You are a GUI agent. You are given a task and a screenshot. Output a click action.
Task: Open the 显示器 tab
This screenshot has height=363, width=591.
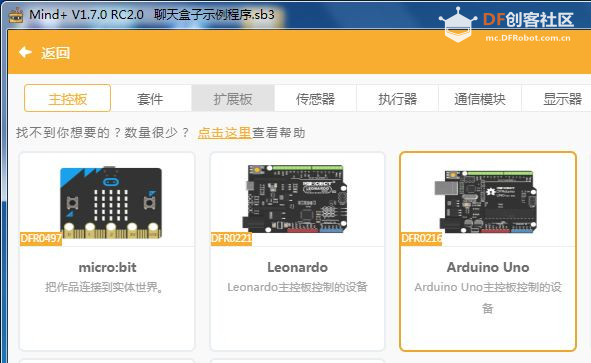point(557,98)
